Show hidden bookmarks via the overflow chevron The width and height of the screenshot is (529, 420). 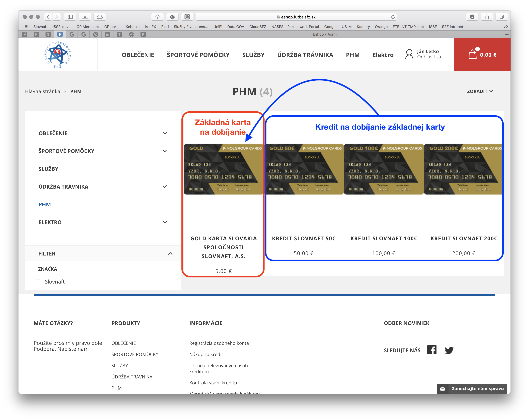click(x=505, y=27)
